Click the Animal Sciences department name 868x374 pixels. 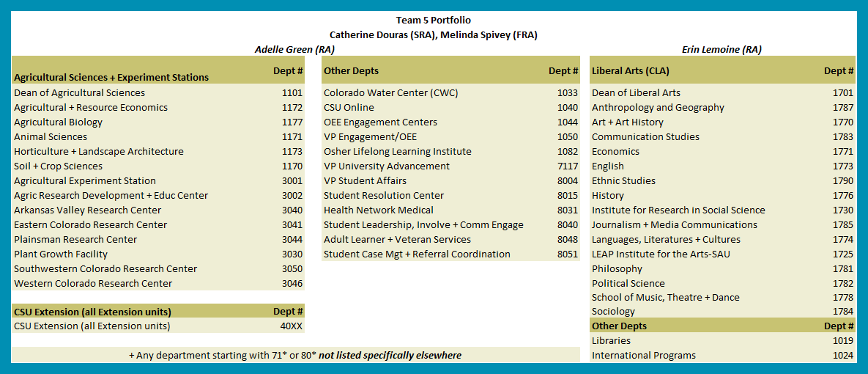pyautogui.click(x=51, y=137)
